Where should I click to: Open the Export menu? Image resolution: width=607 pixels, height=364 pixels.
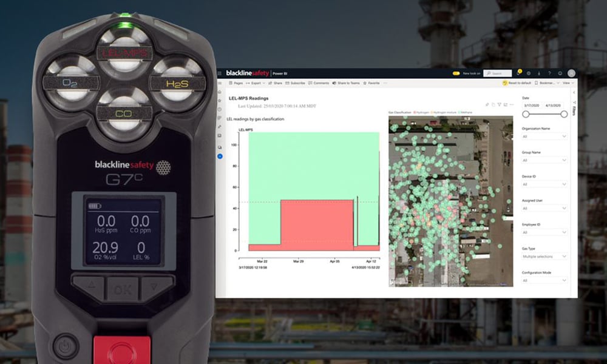(x=256, y=83)
